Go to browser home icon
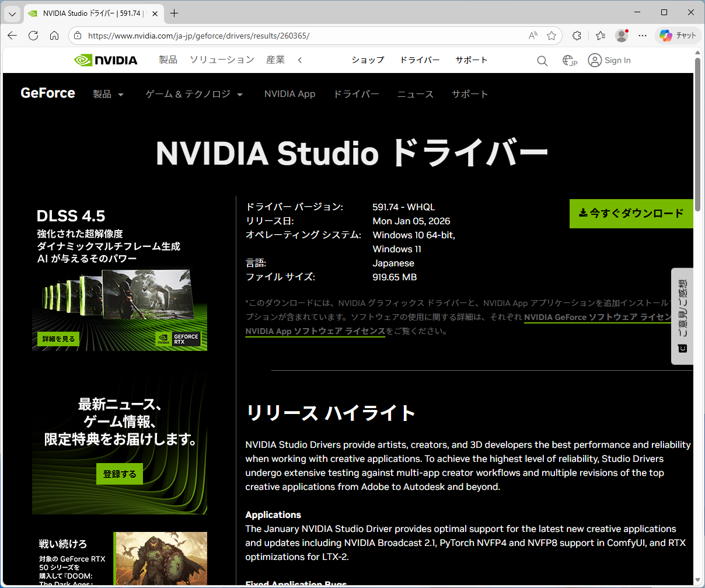The height and width of the screenshot is (588, 705). (54, 36)
